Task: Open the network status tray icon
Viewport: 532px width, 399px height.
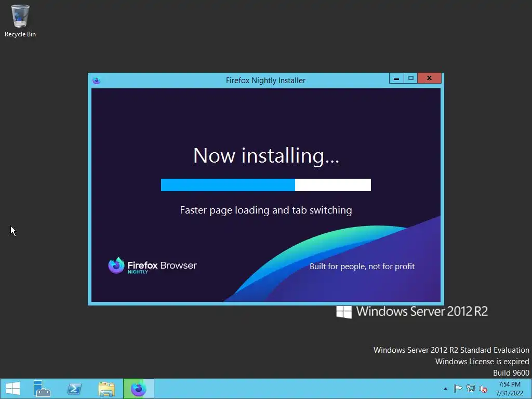Action: pyautogui.click(x=471, y=389)
